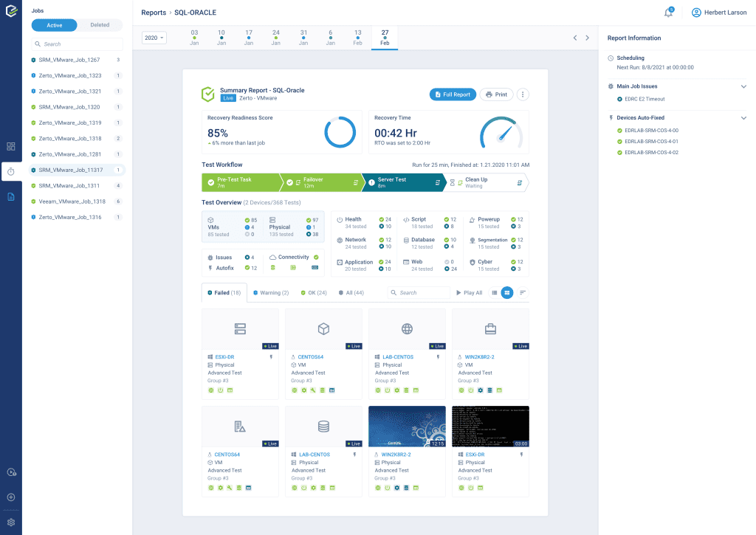
Task: Select the OK (24) tab
Action: [x=314, y=293]
